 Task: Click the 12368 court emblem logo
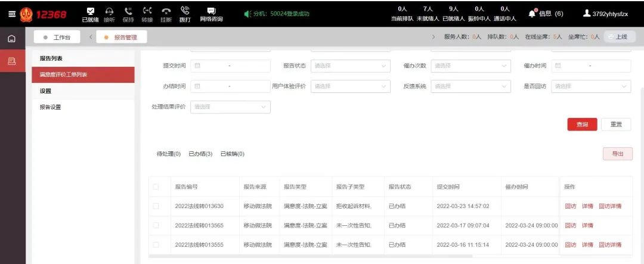tap(26, 14)
